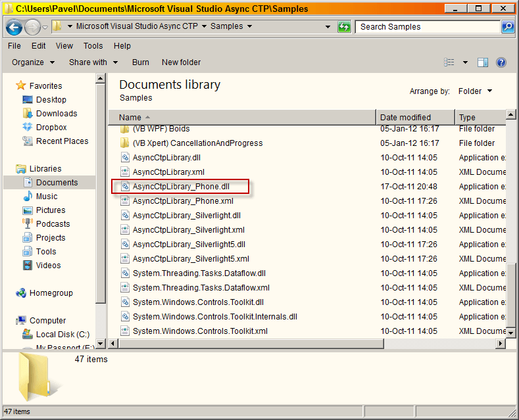Click the AsyncCtpLibrary.xml file icon

pos(125,172)
